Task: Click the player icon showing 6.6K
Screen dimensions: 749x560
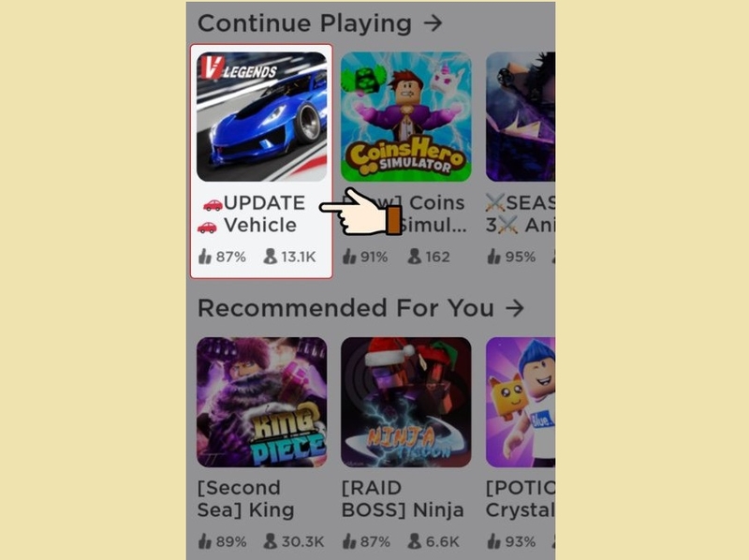Action: click(414, 541)
